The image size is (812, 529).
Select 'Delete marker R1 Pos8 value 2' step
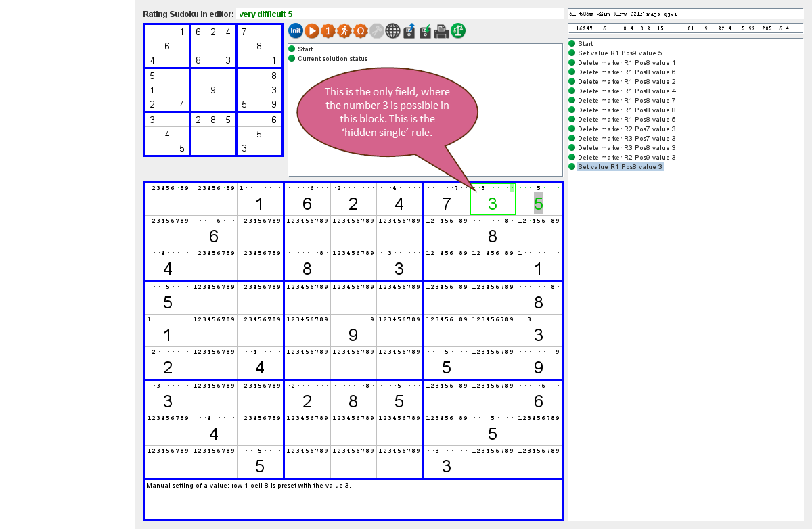tap(622, 81)
